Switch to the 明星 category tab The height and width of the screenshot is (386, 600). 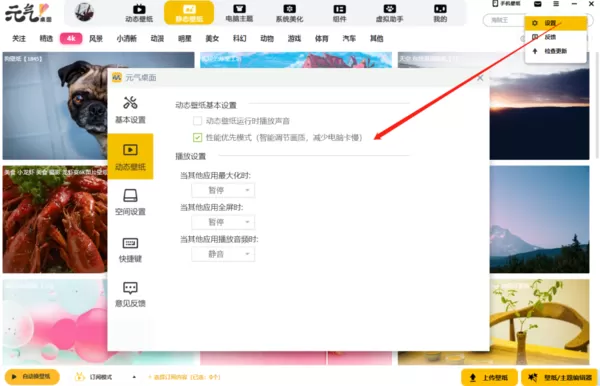(185, 38)
